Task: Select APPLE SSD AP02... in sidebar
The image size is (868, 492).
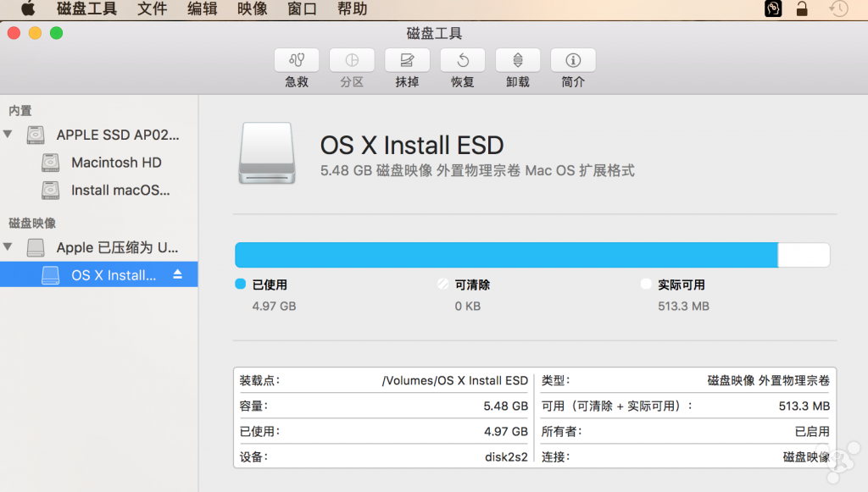Action: click(99, 135)
